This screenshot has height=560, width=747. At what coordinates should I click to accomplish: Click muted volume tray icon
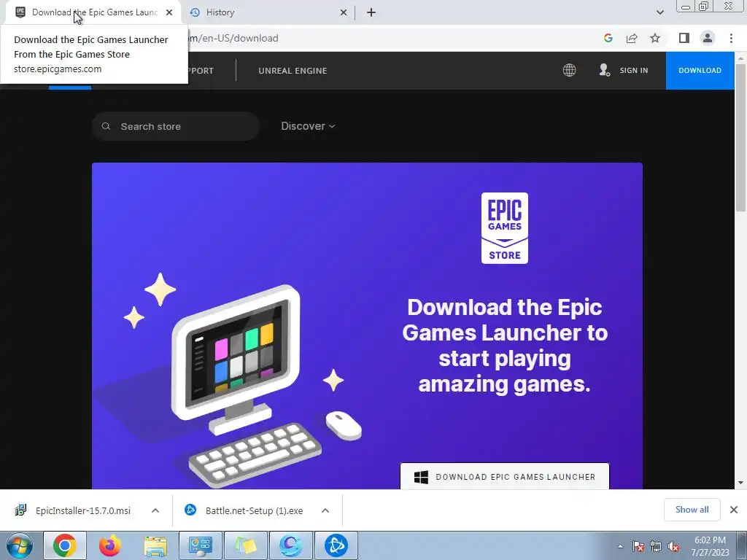(673, 546)
